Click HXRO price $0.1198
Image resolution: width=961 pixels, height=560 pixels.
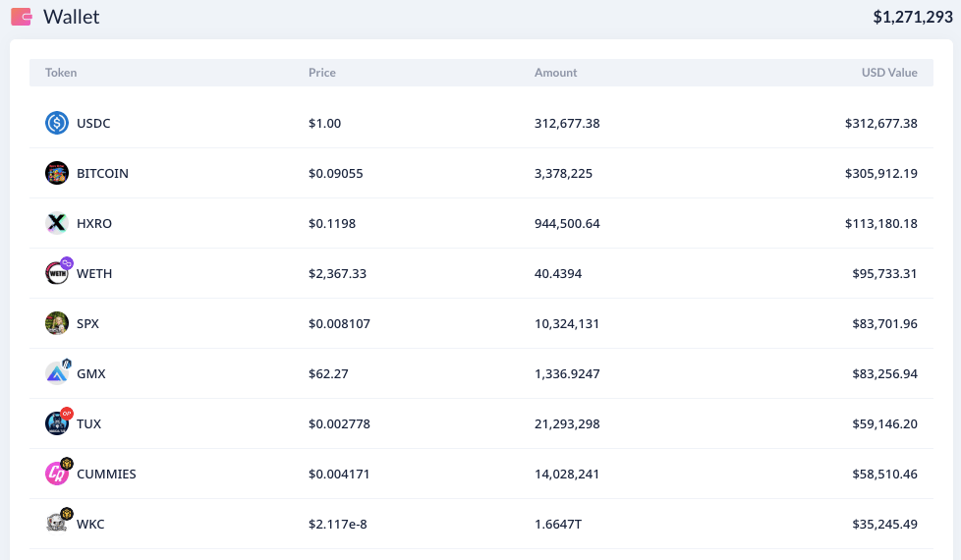point(331,224)
